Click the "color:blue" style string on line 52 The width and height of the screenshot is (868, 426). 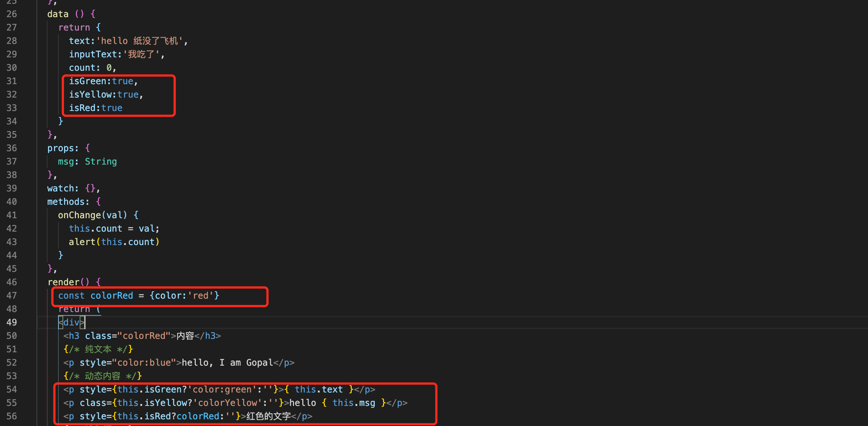144,363
